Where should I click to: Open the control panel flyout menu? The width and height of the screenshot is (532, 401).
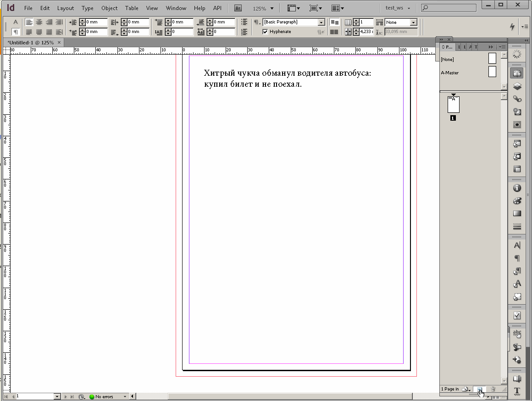[x=525, y=27]
